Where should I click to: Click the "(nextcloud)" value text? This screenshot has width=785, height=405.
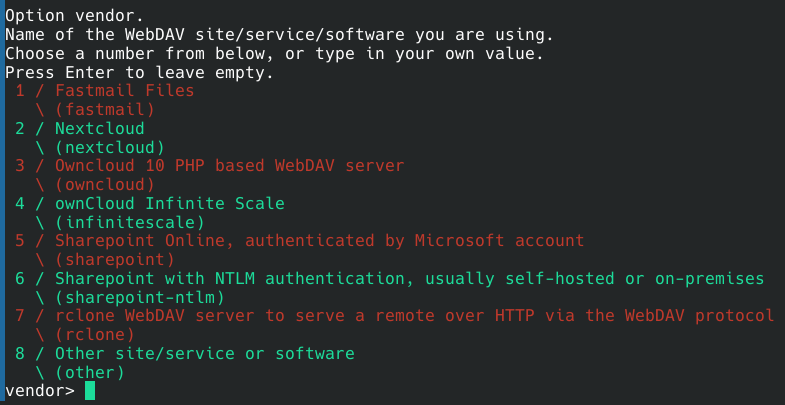(109, 148)
